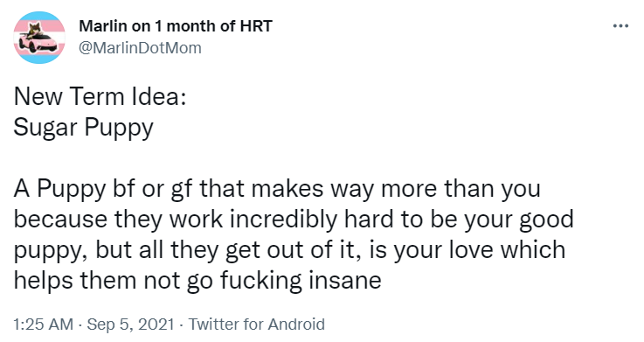Click "HRT" in the display name
This screenshot has height=342, width=644.
(x=256, y=26)
